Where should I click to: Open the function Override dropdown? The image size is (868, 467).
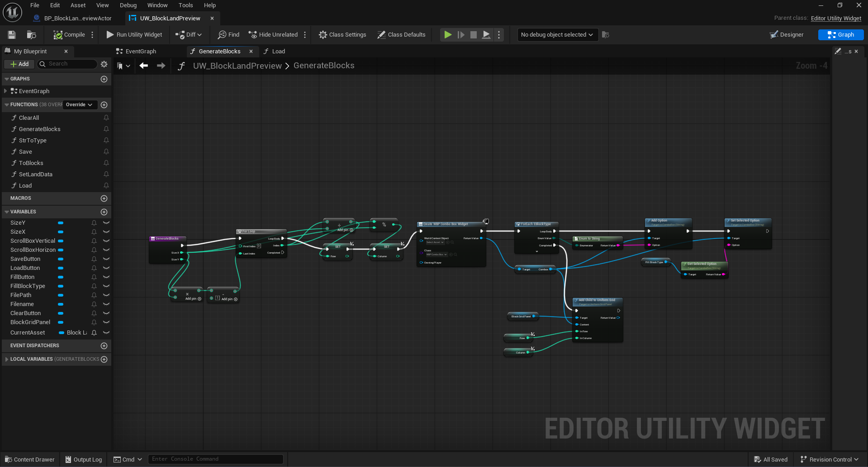pos(79,105)
